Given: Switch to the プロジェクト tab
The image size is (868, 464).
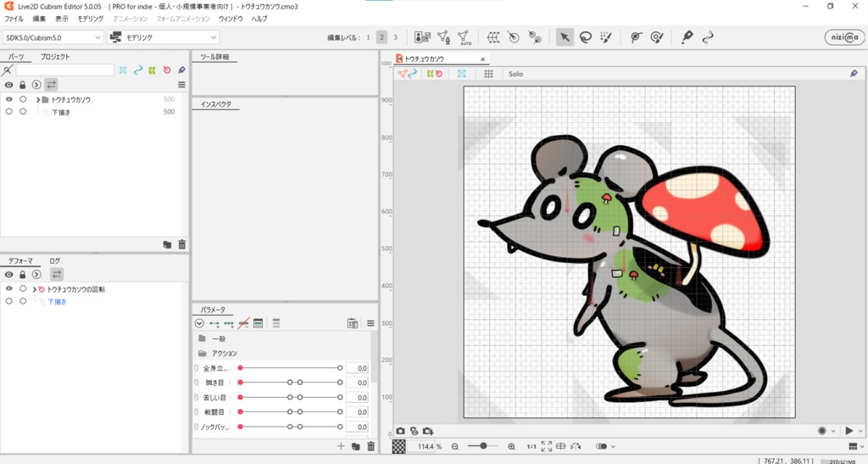Looking at the screenshot, I should (55, 57).
